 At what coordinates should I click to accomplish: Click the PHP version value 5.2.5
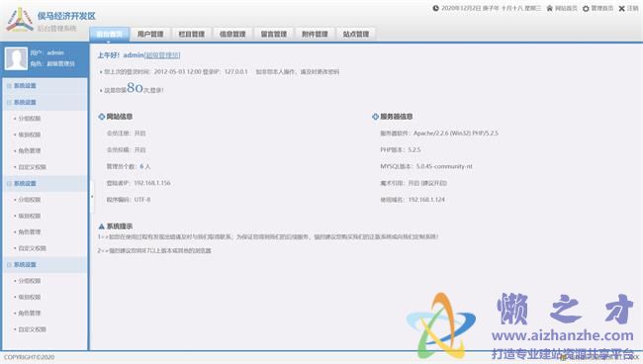point(414,149)
